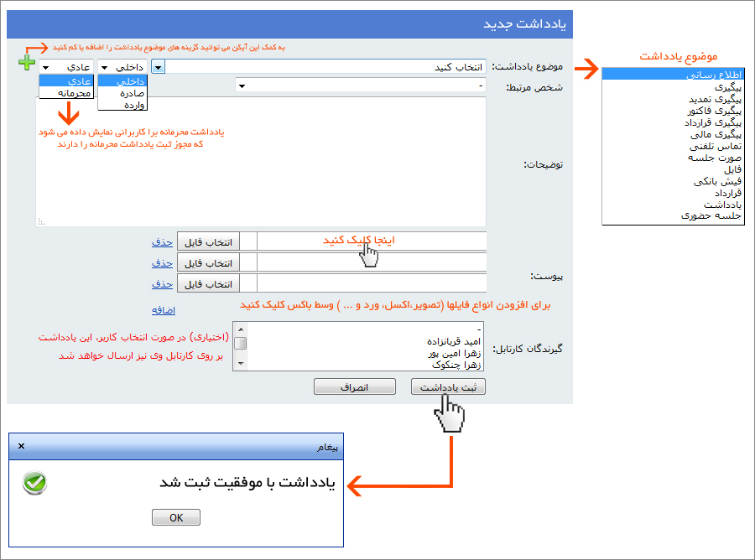Select فایل in subject list
Image resolution: width=755 pixels, height=560 pixels.
pyautogui.click(x=673, y=169)
